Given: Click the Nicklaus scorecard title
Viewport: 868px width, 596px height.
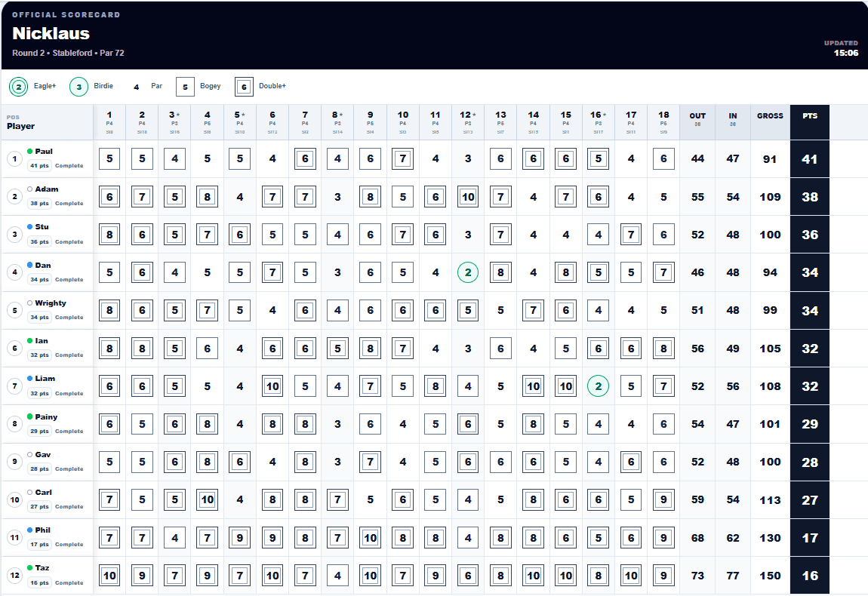Looking at the screenshot, I should (51, 33).
